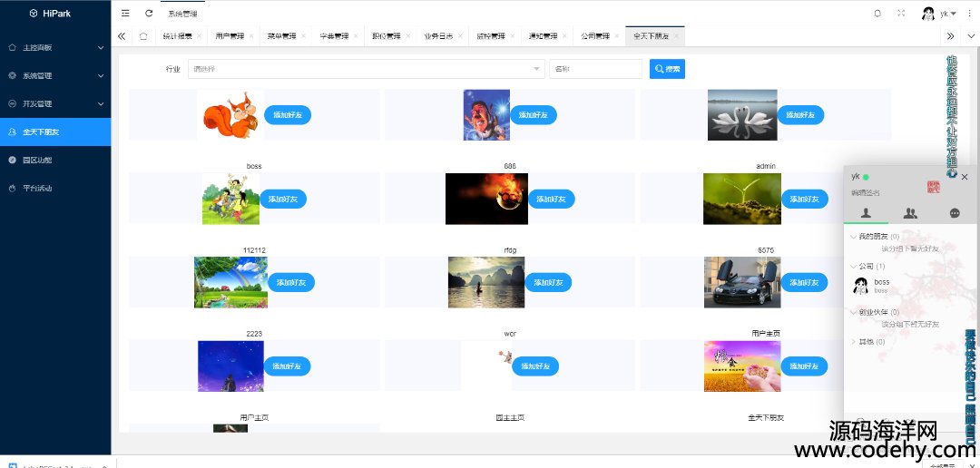Open the yk user dropdown menu
980x468 pixels.
(x=949, y=13)
